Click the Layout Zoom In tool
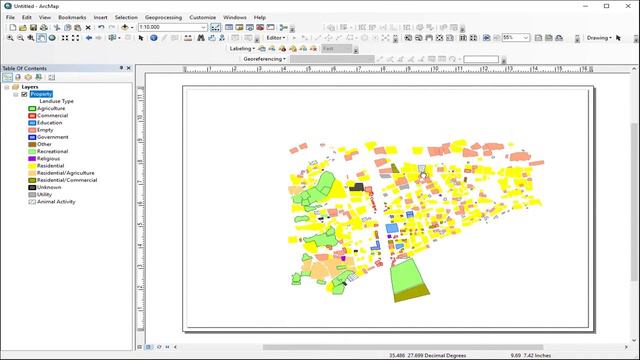The height and width of the screenshot is (360, 640). pyautogui.click(x=408, y=38)
